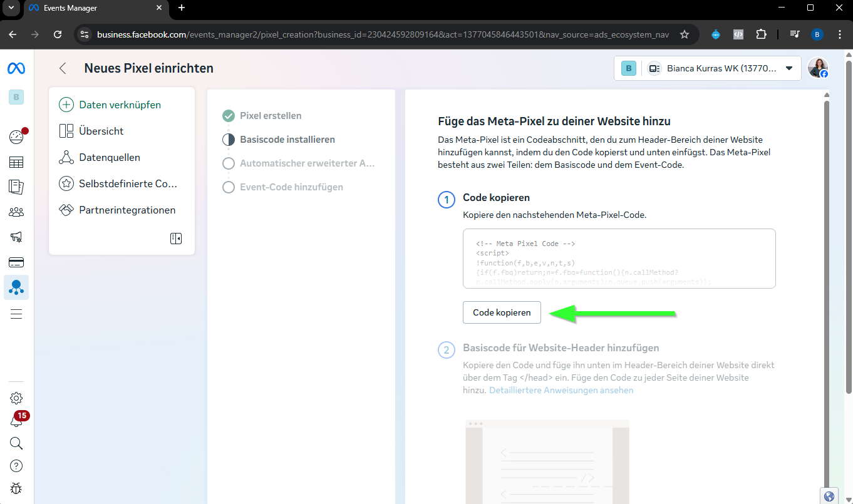Screen dimensions: 853x504
Task: Click "Basiscode für Website-Header hinzufügen" heading
Action: tap(561, 347)
